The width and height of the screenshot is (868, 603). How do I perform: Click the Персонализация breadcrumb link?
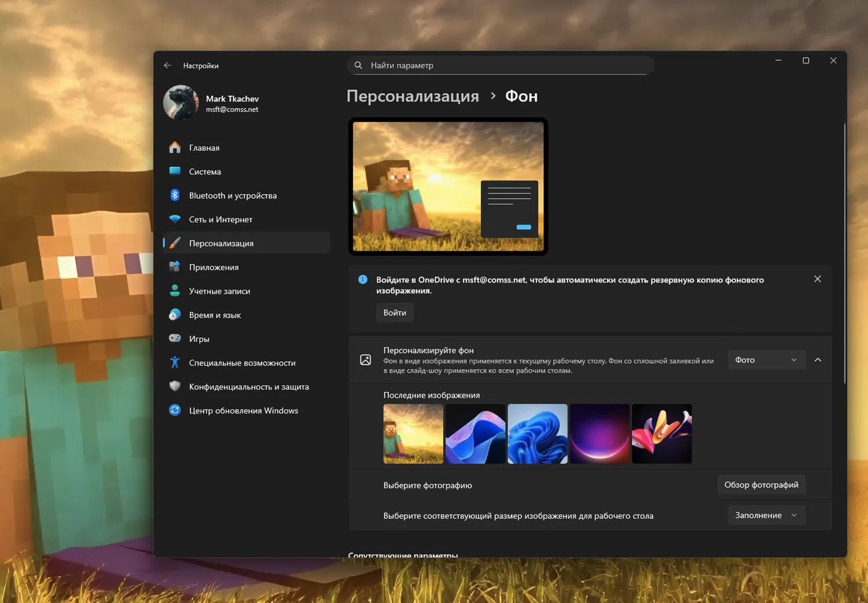coord(413,96)
